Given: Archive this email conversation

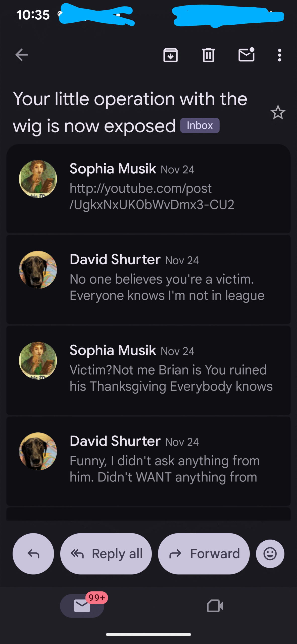Looking at the screenshot, I should (171, 55).
